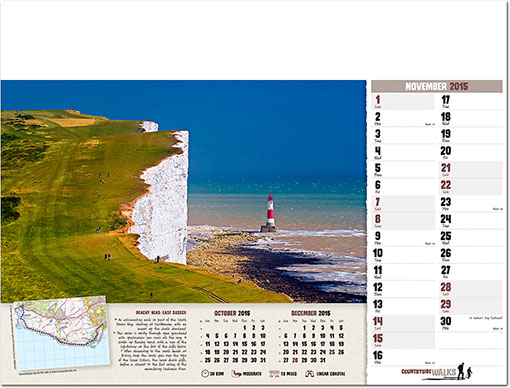Select November day 8 Sunday row
Screen dimensions: 510x388
click(x=403, y=220)
